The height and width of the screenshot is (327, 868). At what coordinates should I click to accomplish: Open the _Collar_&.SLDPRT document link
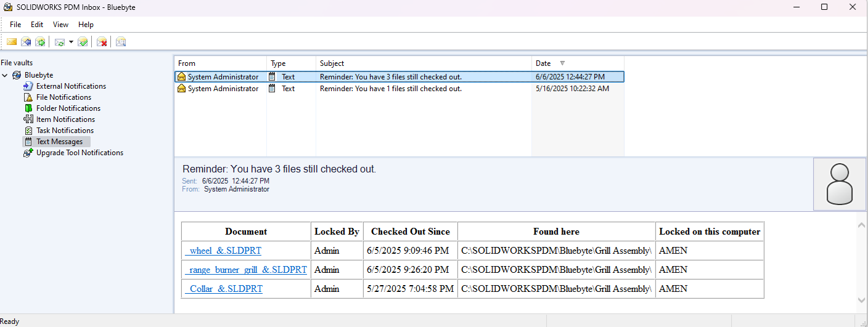224,289
